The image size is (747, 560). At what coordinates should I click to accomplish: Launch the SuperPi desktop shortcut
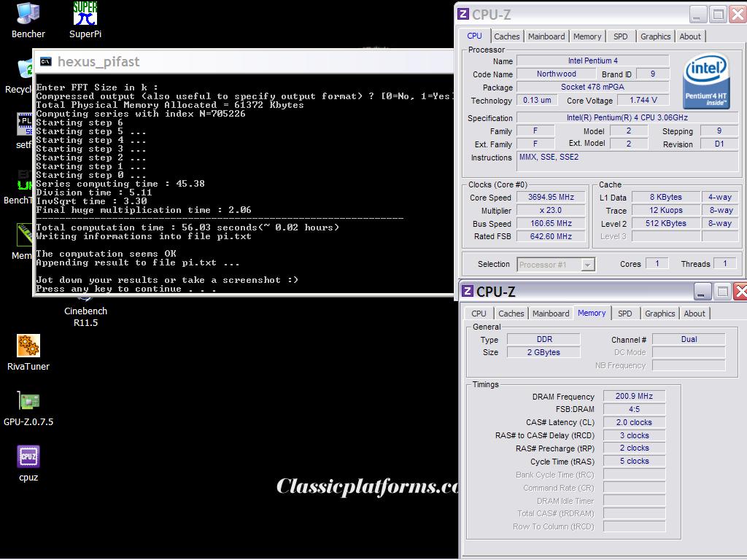click(85, 20)
